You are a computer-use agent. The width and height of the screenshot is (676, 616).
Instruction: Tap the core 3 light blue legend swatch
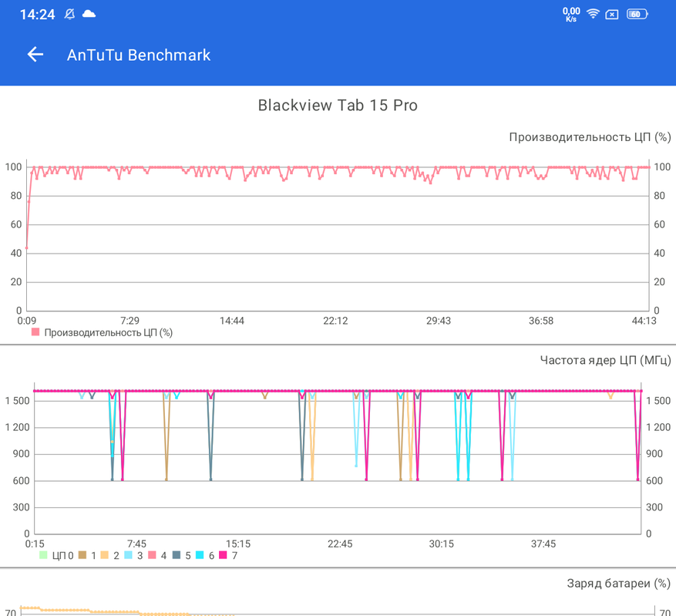point(129,555)
